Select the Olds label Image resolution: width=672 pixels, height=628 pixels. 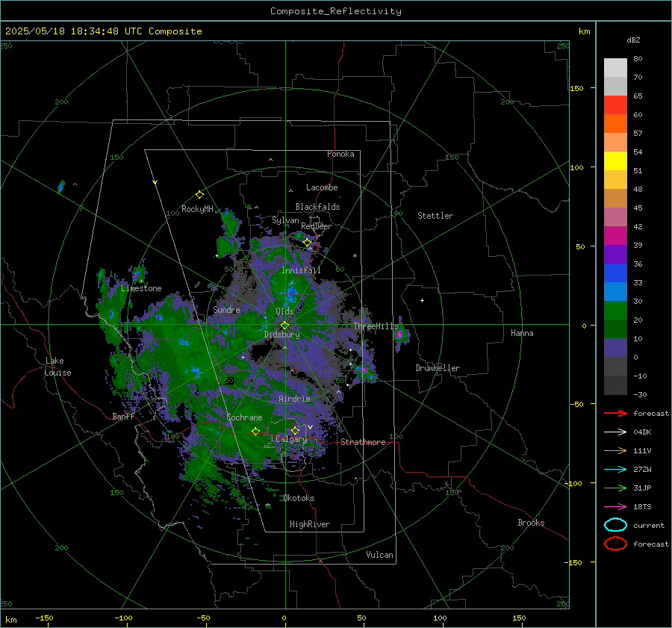coord(284,311)
